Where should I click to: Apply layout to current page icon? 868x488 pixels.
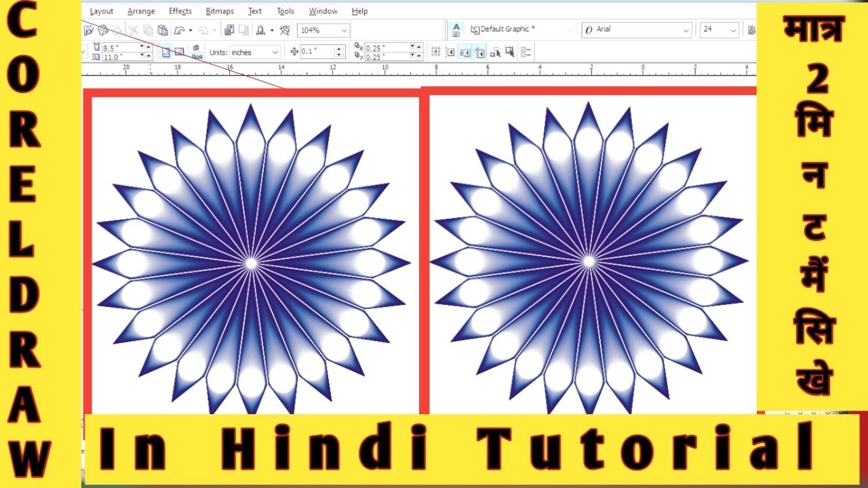(197, 56)
